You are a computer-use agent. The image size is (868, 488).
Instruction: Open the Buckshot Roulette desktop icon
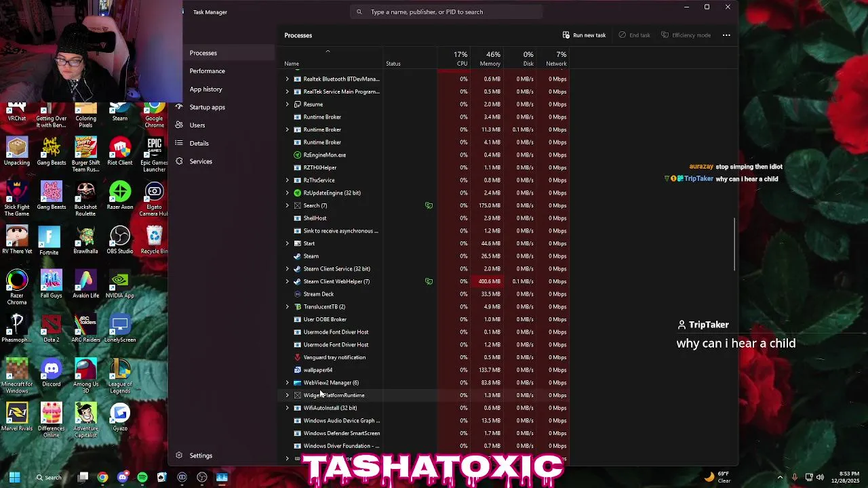tap(85, 199)
